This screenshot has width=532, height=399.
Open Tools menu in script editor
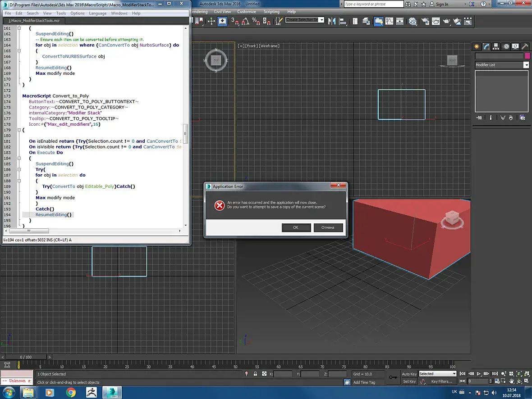coord(61,13)
